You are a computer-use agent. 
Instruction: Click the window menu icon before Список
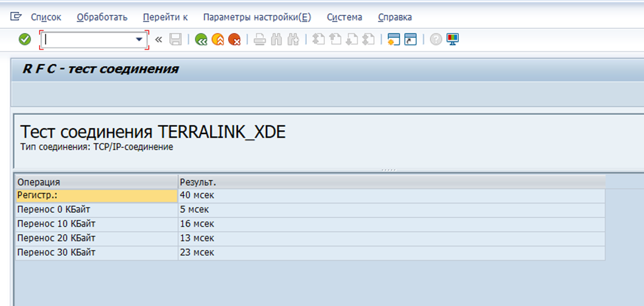click(x=16, y=17)
